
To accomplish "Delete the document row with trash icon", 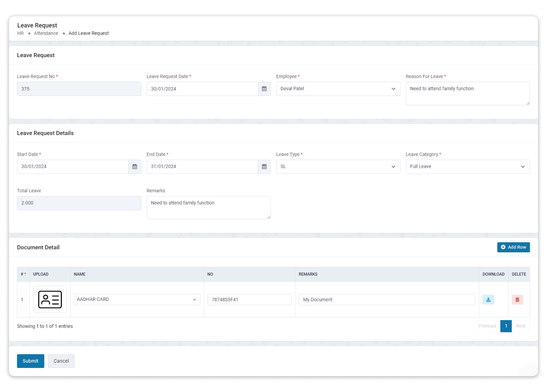I will point(517,300).
